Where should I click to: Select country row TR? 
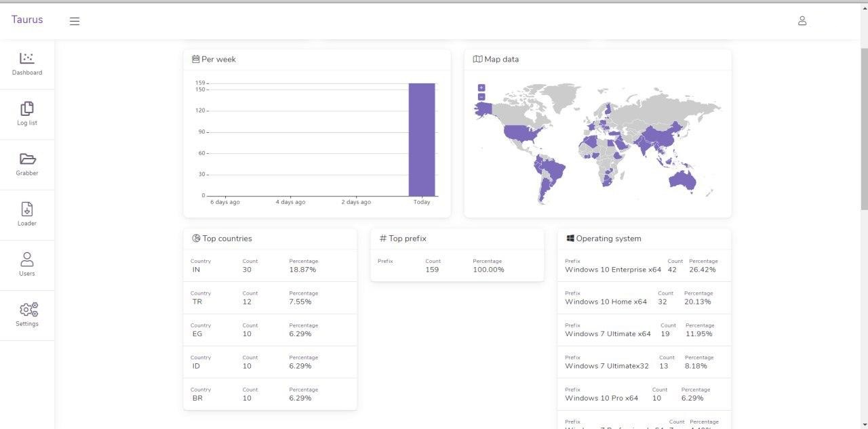point(270,298)
